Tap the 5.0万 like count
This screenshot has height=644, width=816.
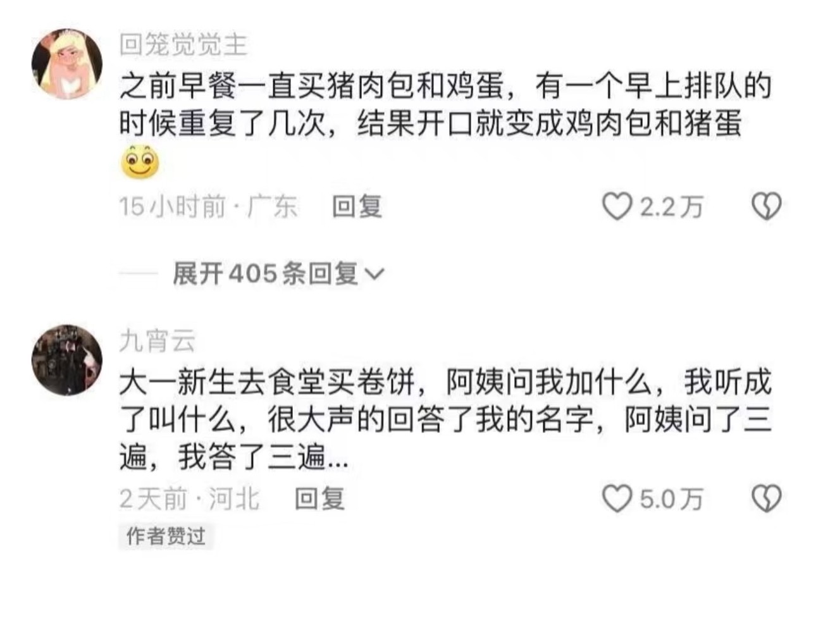coord(671,499)
